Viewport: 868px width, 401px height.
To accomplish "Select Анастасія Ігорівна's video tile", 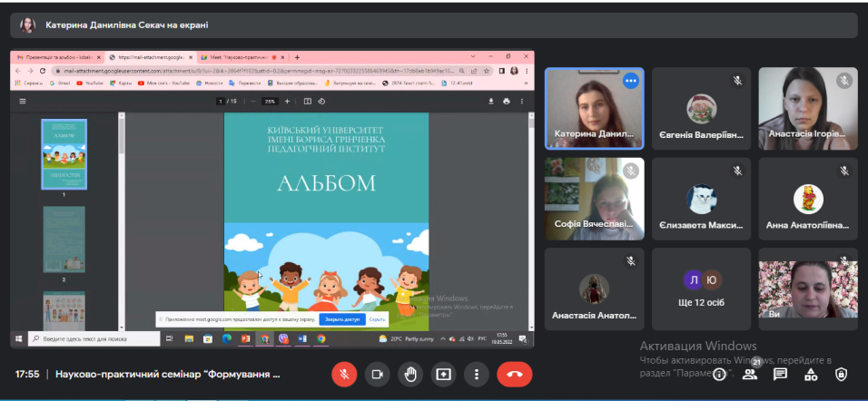I will coord(808,108).
